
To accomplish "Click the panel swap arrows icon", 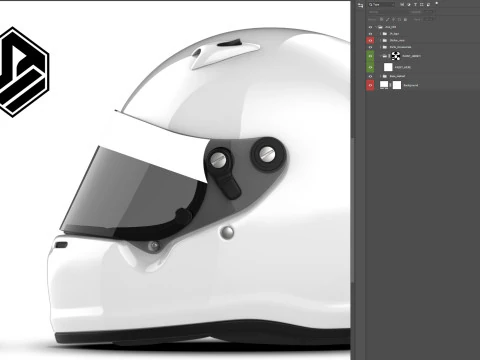I will point(360,5).
